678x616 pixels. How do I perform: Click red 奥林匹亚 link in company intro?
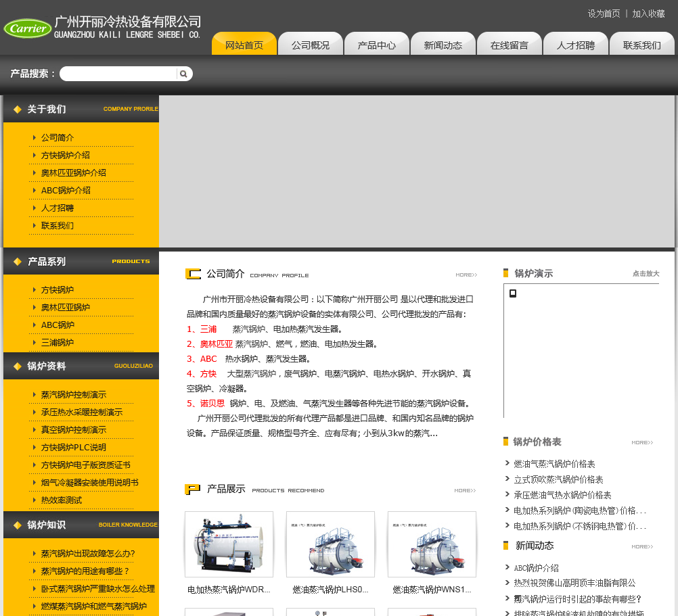click(217, 344)
